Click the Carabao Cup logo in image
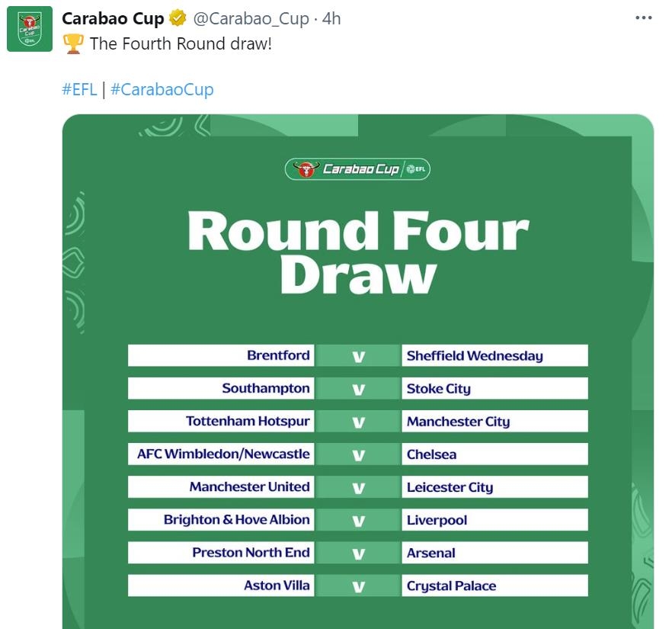Screen dimensions: 672x629 tap(357, 168)
